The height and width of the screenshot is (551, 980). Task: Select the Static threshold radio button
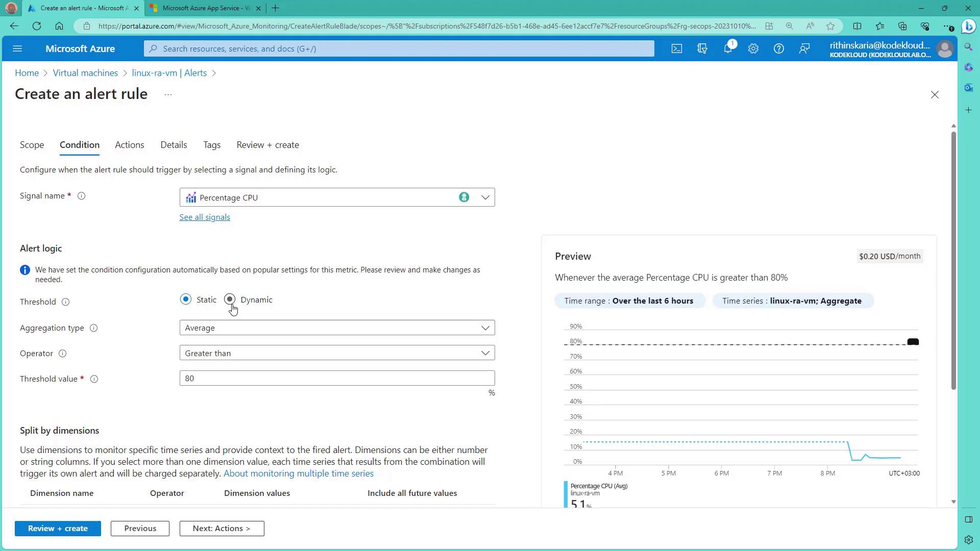[186, 299]
